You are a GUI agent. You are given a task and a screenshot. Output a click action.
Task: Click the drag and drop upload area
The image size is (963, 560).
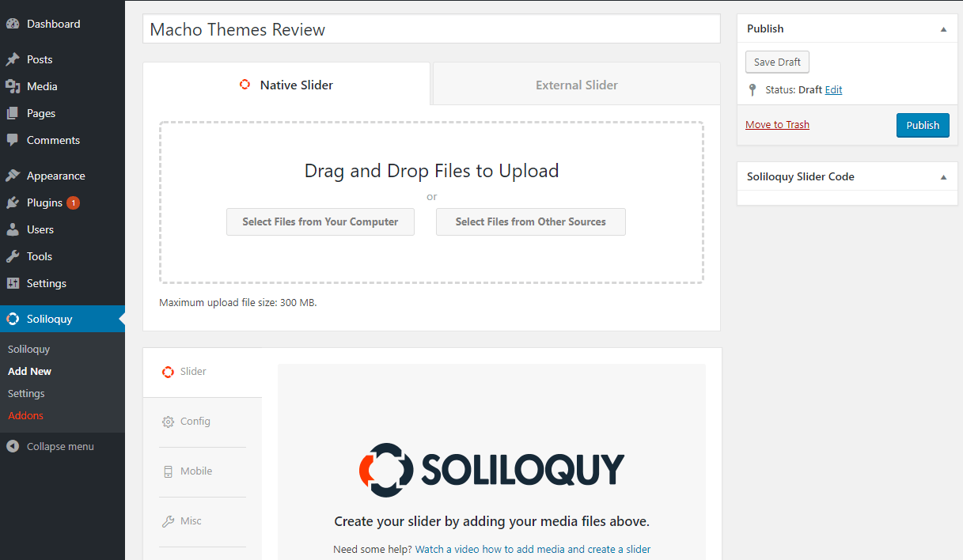(431, 202)
